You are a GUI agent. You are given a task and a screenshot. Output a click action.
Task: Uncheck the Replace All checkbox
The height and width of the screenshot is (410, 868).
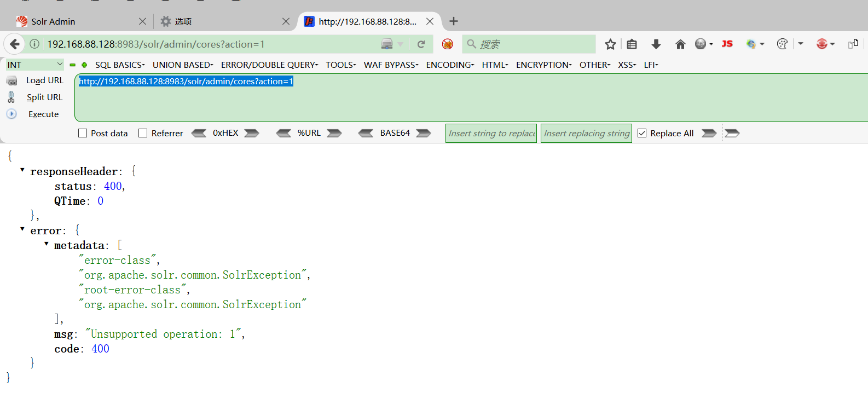pyautogui.click(x=642, y=133)
